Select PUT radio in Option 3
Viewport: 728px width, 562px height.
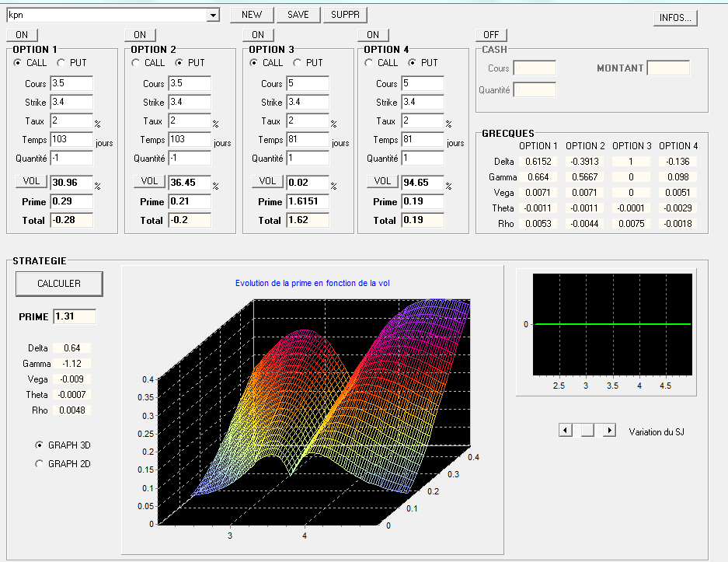(x=298, y=63)
